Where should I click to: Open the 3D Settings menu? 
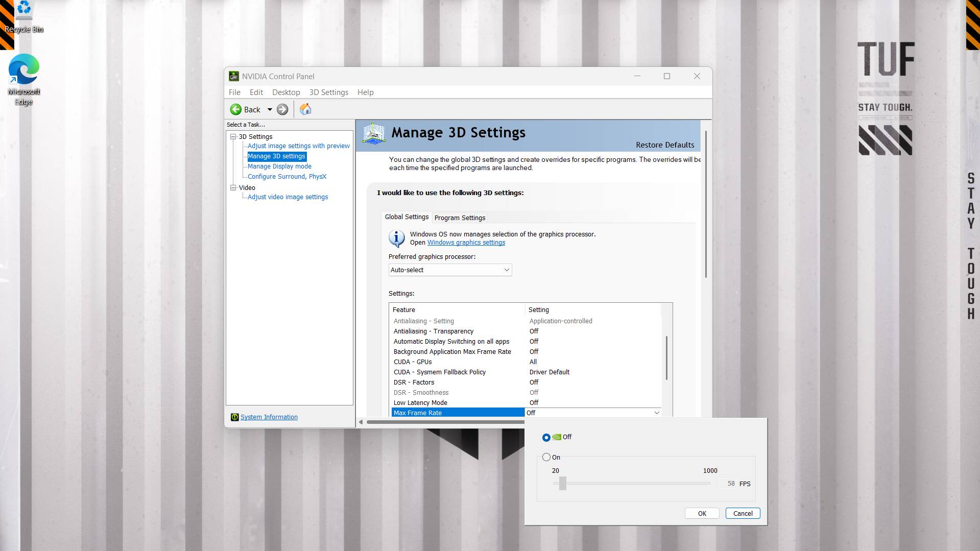328,92
